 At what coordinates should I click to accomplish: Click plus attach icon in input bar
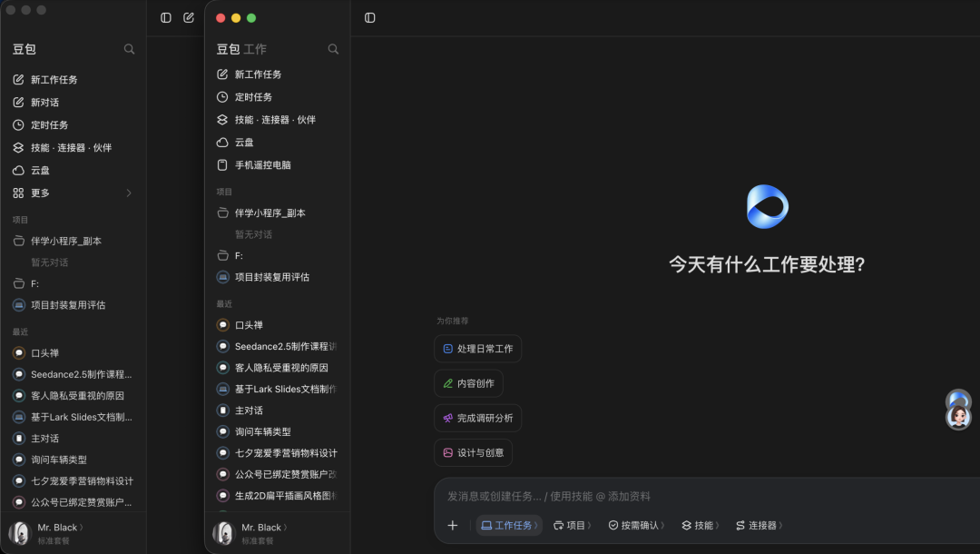[453, 525]
